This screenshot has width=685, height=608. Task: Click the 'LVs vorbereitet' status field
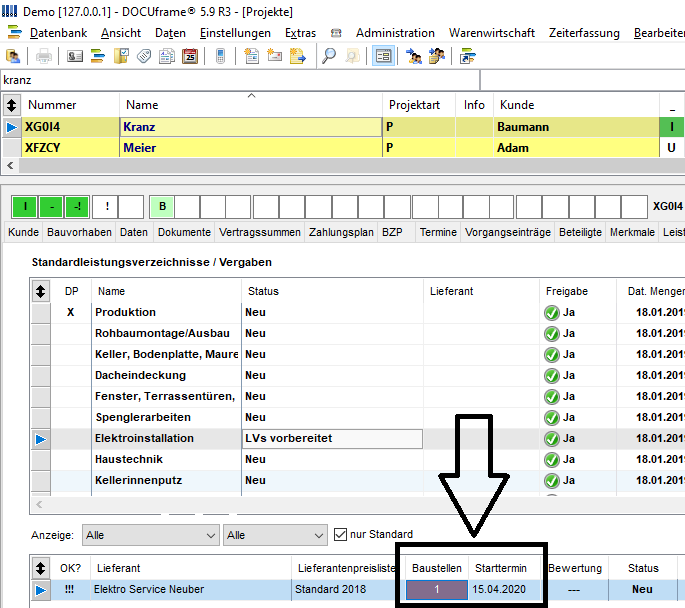332,439
